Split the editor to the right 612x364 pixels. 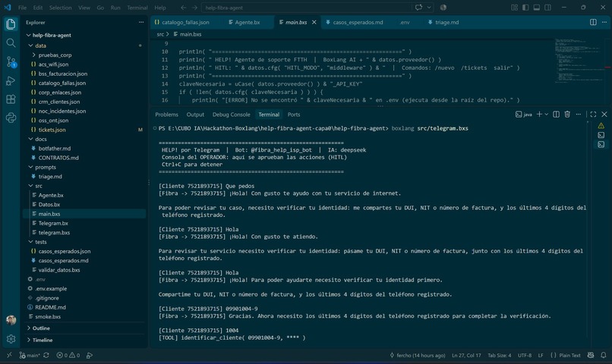[593, 22]
